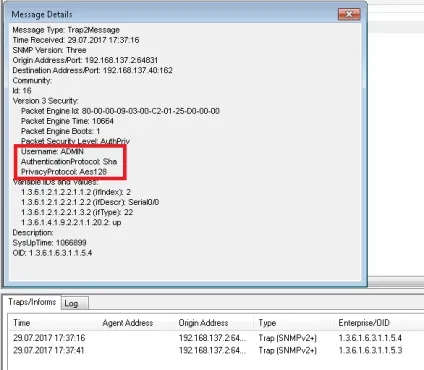Open the Log tab

(x=75, y=303)
